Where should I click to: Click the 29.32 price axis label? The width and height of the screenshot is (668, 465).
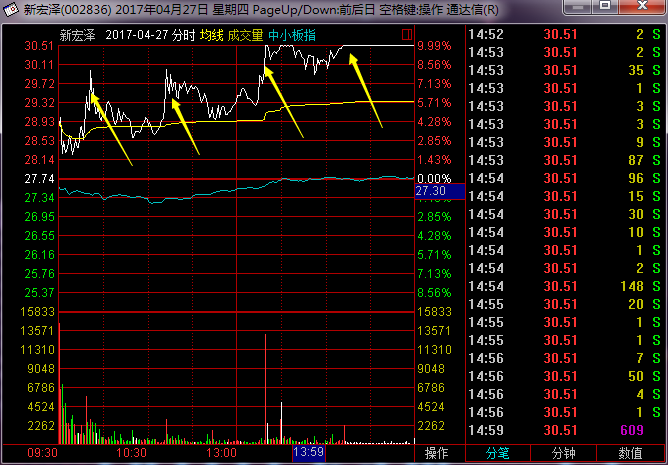pos(39,103)
